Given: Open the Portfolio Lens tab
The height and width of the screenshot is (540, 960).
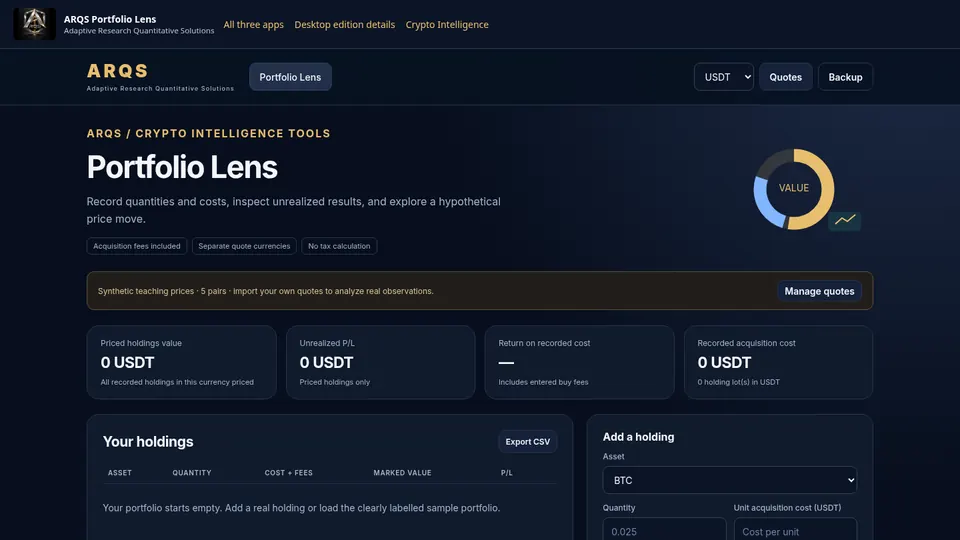Looking at the screenshot, I should 290,77.
